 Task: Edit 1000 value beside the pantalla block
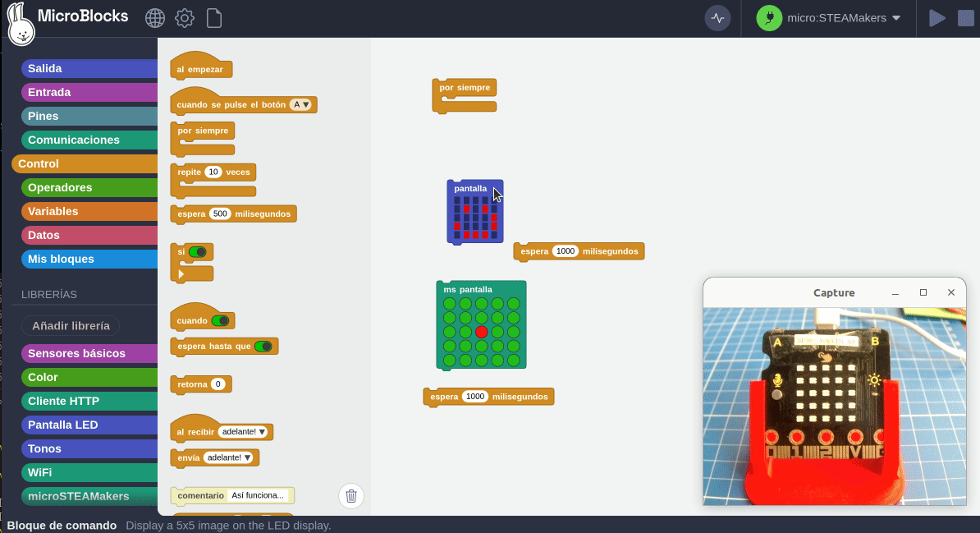tap(565, 251)
